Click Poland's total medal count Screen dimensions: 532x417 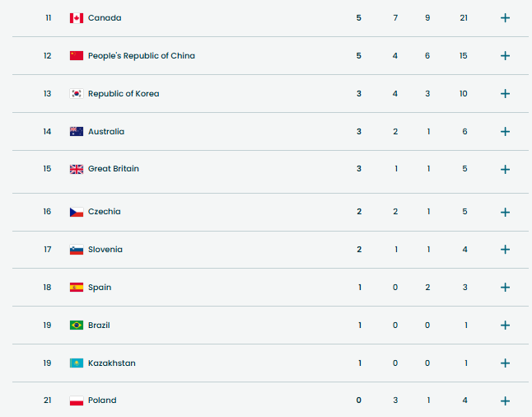pyautogui.click(x=464, y=401)
